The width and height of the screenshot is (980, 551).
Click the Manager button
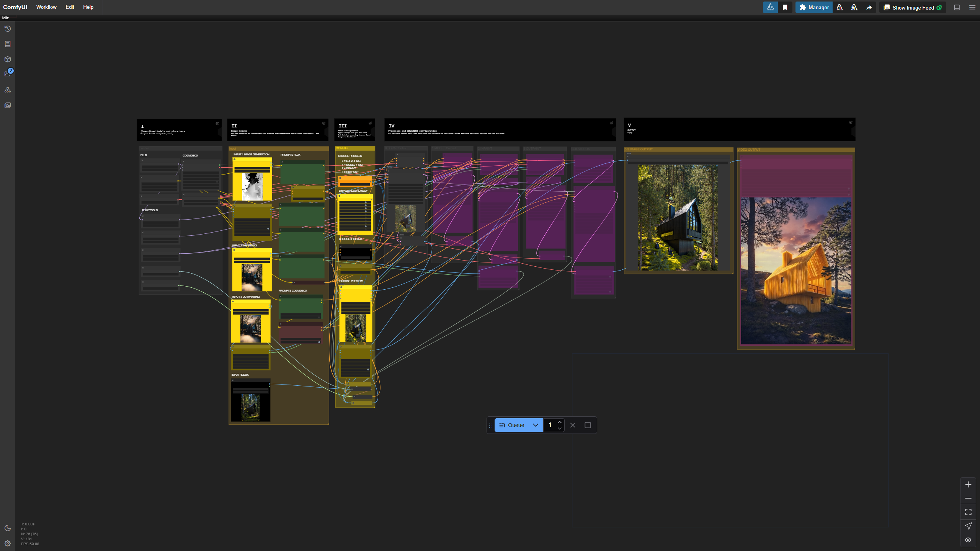(x=814, y=7)
